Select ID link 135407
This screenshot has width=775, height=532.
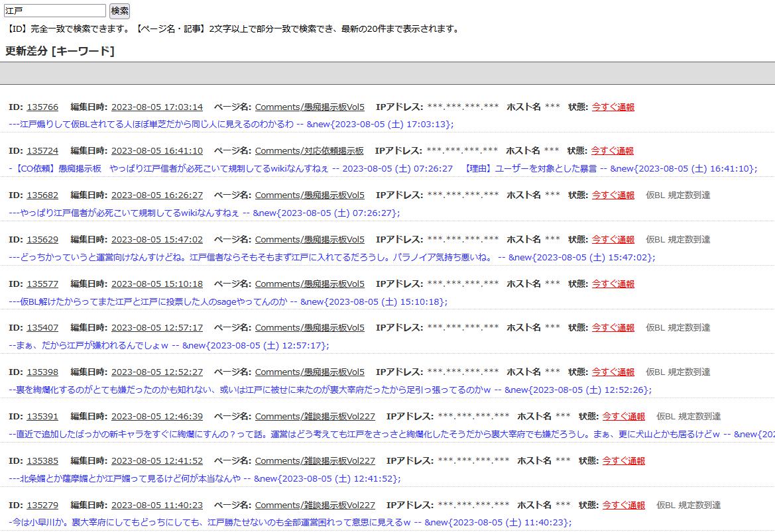pos(42,328)
